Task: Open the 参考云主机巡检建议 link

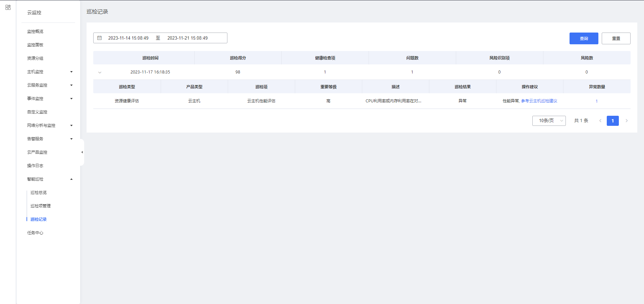Action: pyautogui.click(x=539, y=101)
